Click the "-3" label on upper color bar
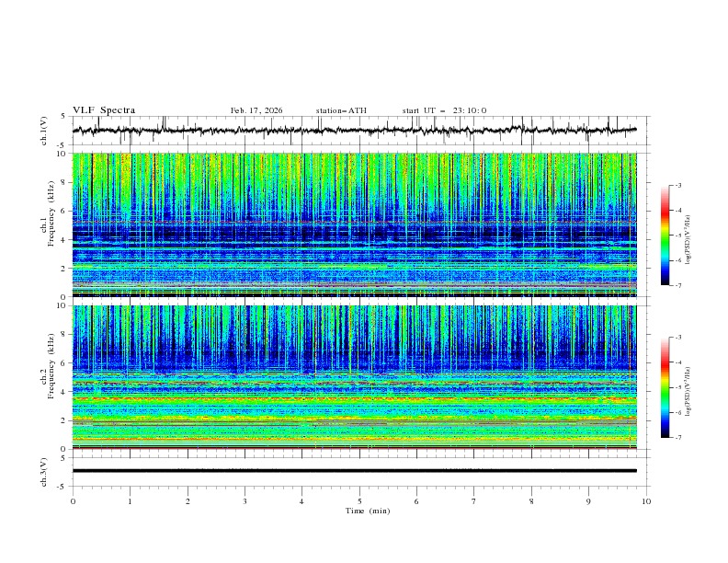Viewport: 728px width, 563px height. tap(677, 185)
